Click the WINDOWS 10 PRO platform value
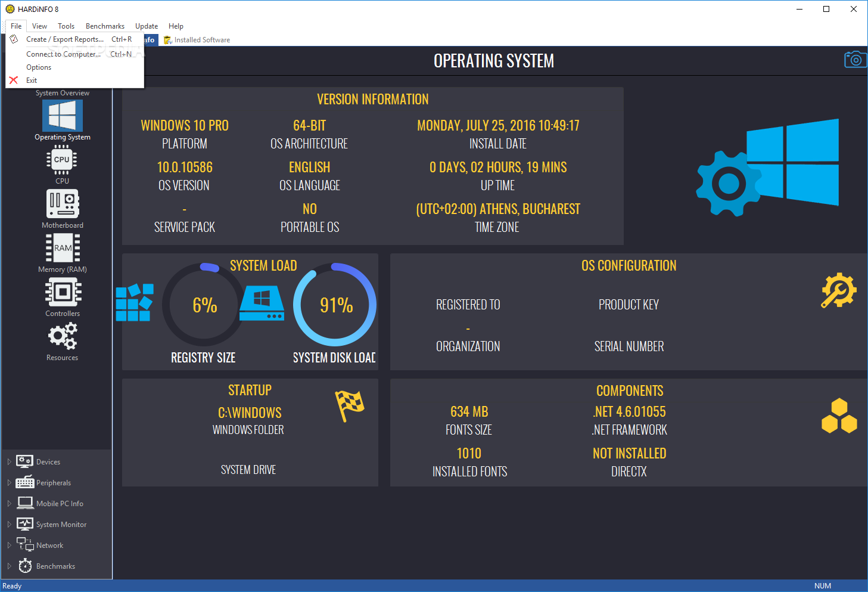 [185, 126]
